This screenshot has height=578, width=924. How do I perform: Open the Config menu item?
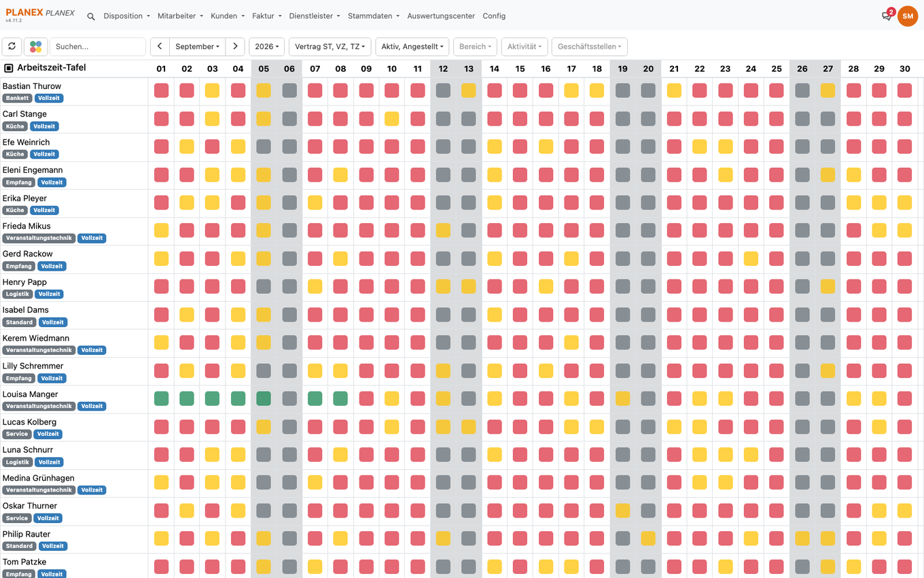pyautogui.click(x=494, y=16)
